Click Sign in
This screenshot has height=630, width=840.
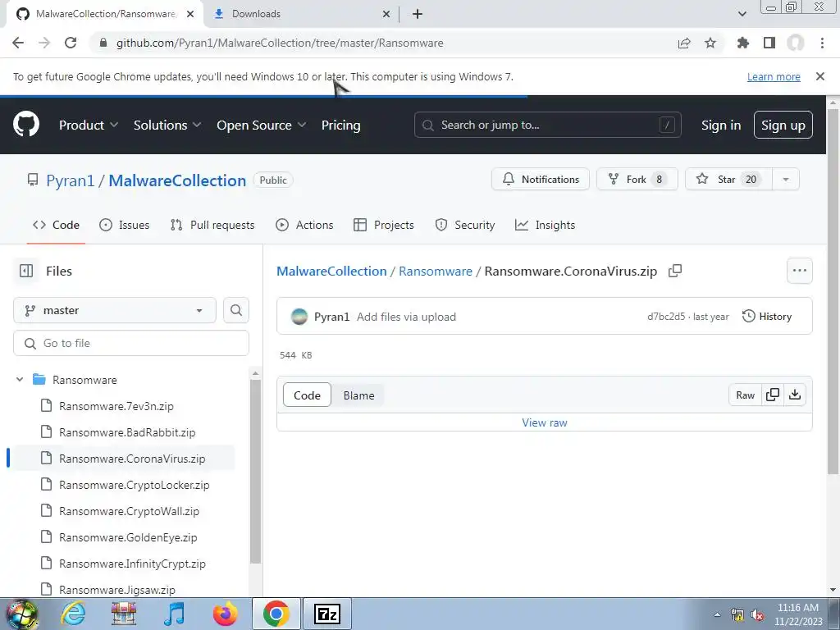[720, 126]
